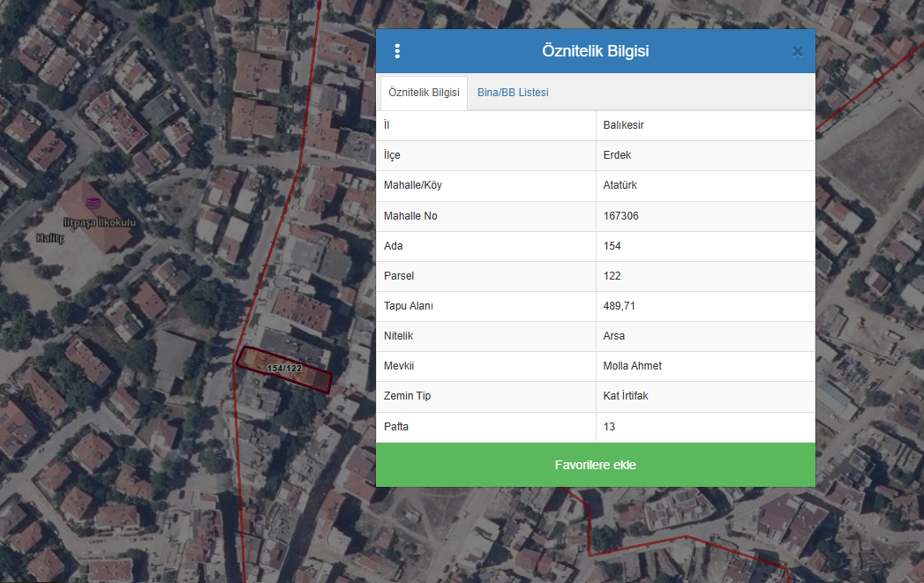The height and width of the screenshot is (583, 924).
Task: Click the Atatürk neighborhood value
Action: [620, 185]
